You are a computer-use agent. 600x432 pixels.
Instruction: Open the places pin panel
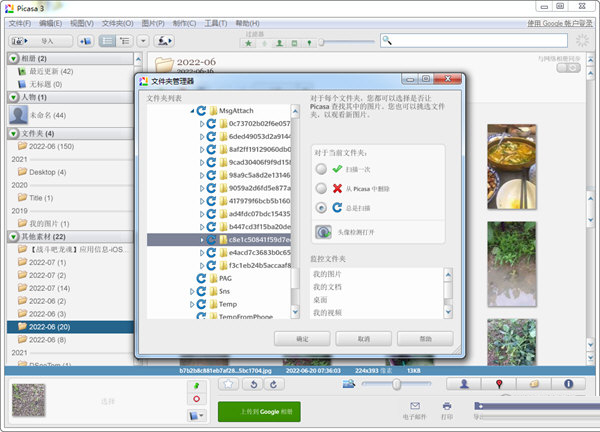click(x=498, y=384)
